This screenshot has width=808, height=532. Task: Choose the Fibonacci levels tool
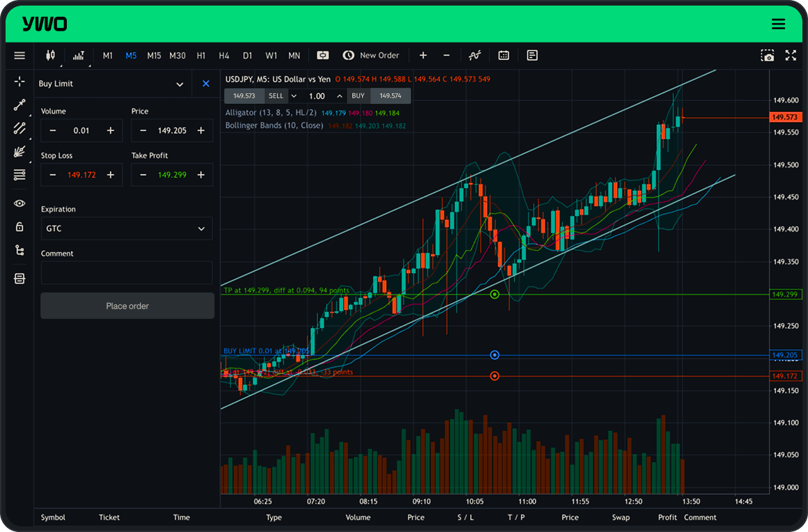point(20,175)
